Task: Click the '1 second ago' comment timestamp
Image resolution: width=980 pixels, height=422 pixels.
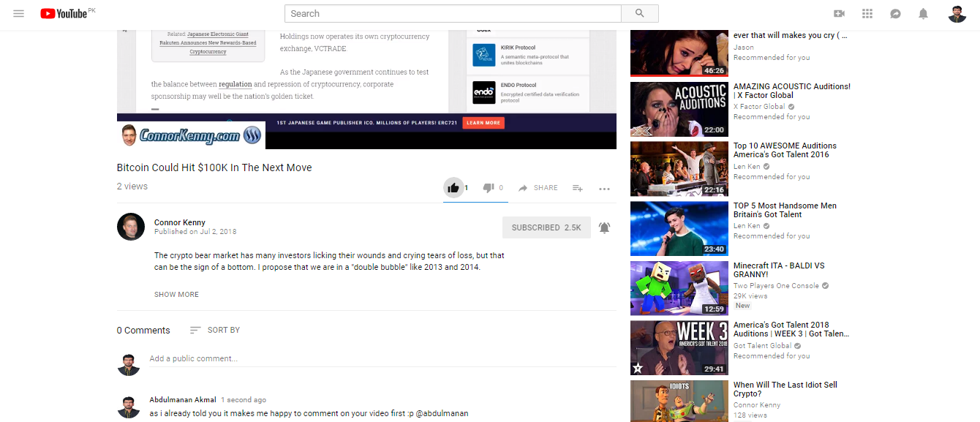Action: click(244, 400)
